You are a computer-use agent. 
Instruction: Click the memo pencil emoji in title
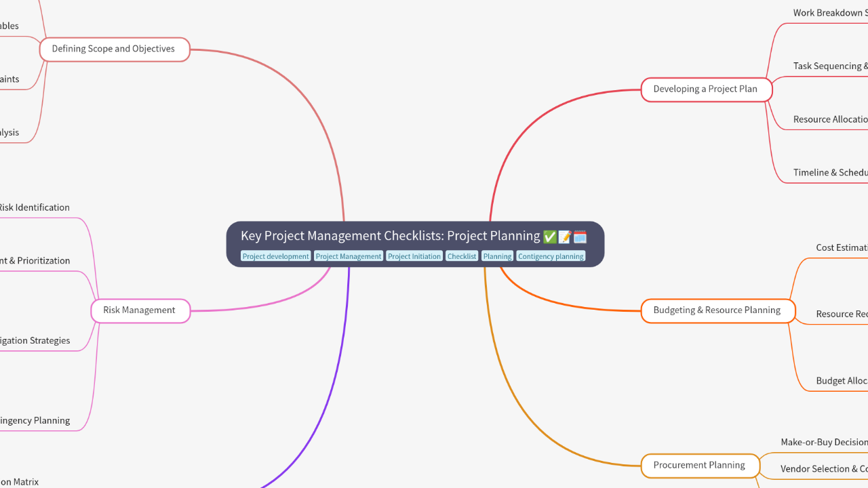coord(565,237)
